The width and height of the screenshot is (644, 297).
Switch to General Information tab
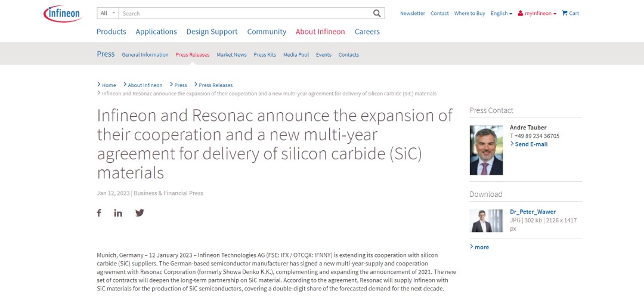145,55
